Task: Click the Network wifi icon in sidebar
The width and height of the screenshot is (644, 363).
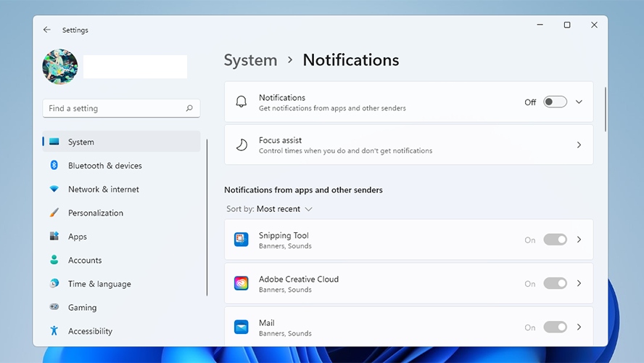Action: (x=54, y=189)
